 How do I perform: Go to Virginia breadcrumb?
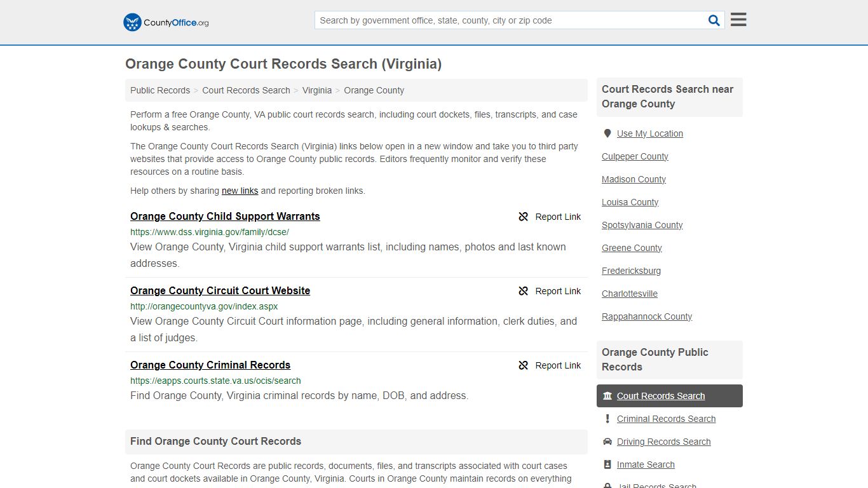(x=317, y=90)
